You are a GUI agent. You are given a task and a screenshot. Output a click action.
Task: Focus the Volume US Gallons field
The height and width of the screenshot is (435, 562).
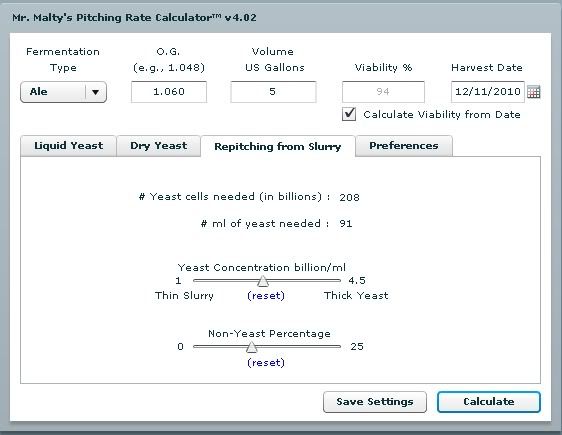click(273, 92)
